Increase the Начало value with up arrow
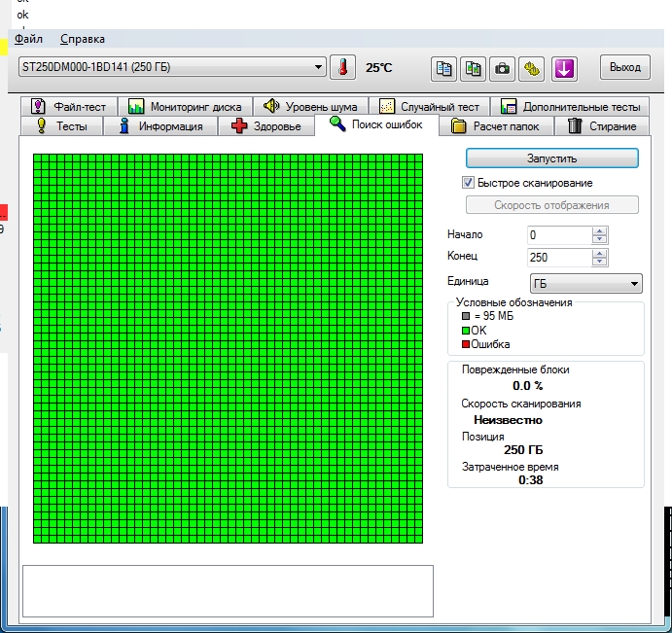Image resolution: width=672 pixels, height=633 pixels. click(x=600, y=231)
